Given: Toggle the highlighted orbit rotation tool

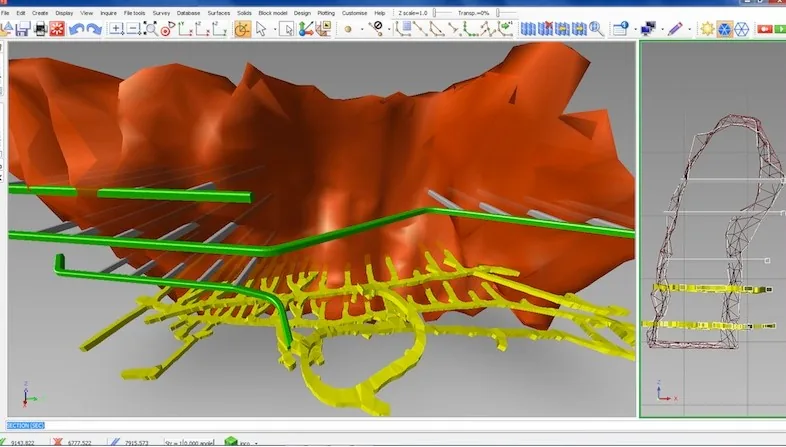Looking at the screenshot, I should 243,29.
